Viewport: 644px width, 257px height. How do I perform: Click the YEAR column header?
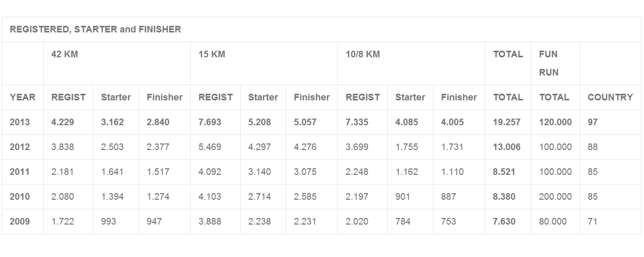click(x=23, y=97)
